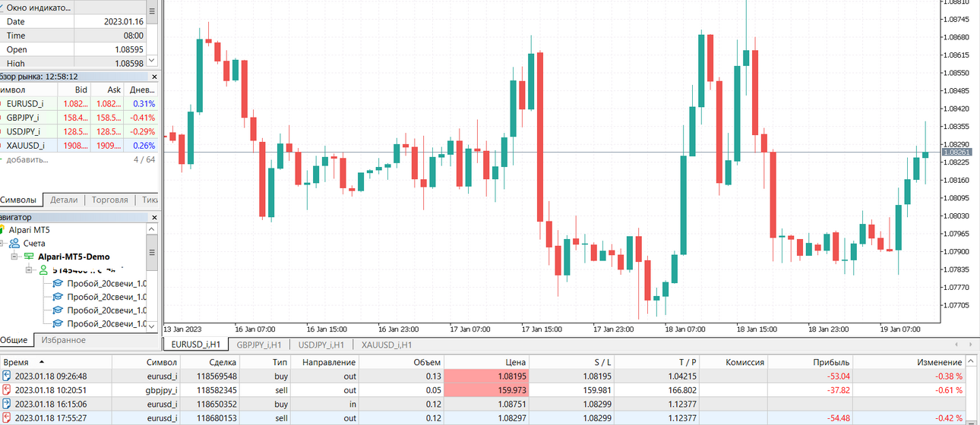Click the Счета tree label
The width and height of the screenshot is (980, 425).
click(x=34, y=244)
